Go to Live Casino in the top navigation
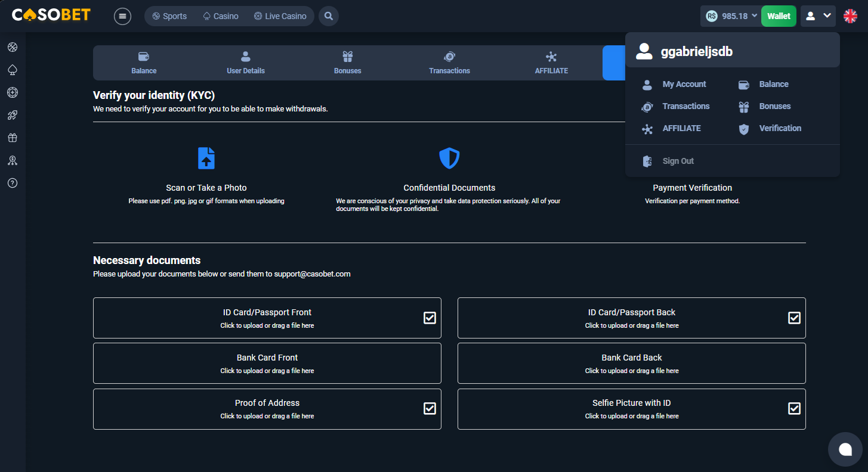The image size is (868, 472). click(280, 16)
